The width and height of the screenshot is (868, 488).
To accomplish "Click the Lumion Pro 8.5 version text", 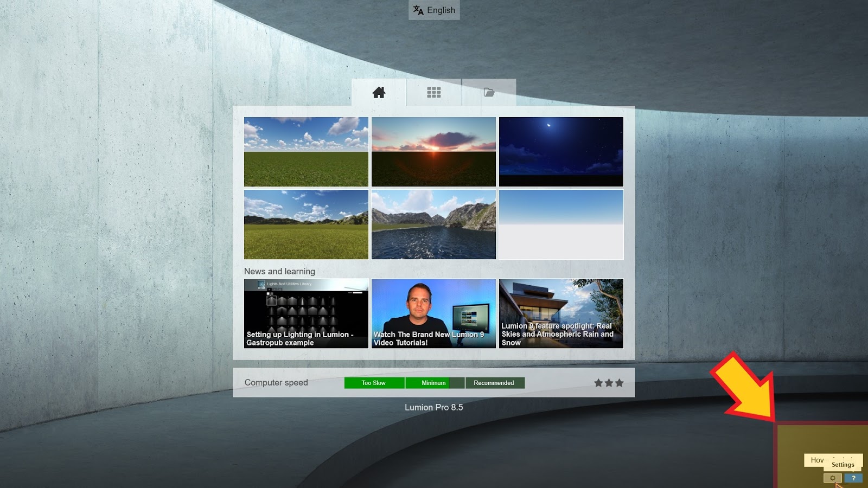I will 434,407.
